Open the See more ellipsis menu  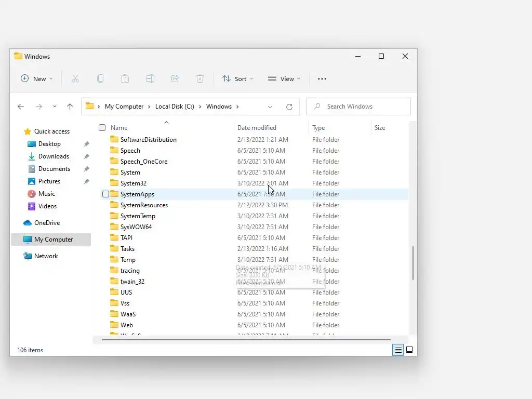[x=322, y=79]
